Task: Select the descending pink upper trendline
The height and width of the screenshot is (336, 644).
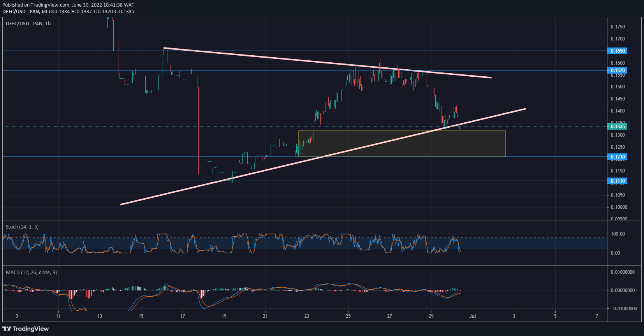Action: 327,63
